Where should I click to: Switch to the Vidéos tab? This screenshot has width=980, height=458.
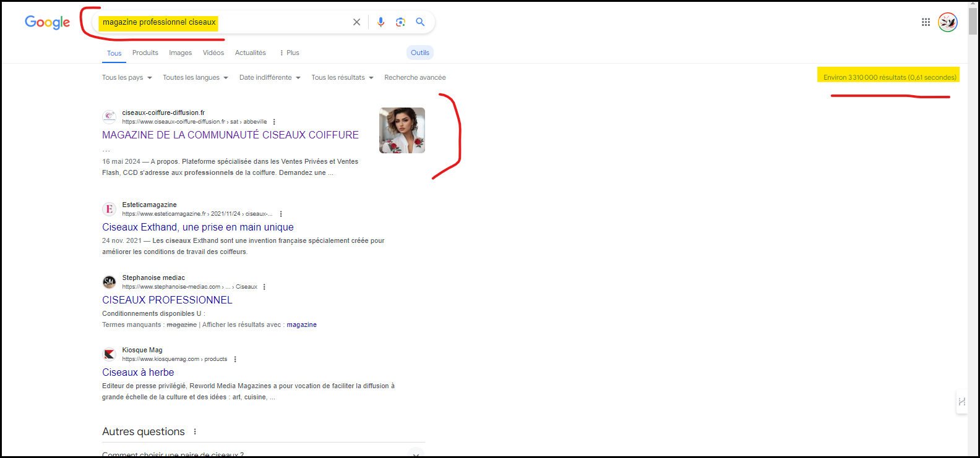click(213, 53)
